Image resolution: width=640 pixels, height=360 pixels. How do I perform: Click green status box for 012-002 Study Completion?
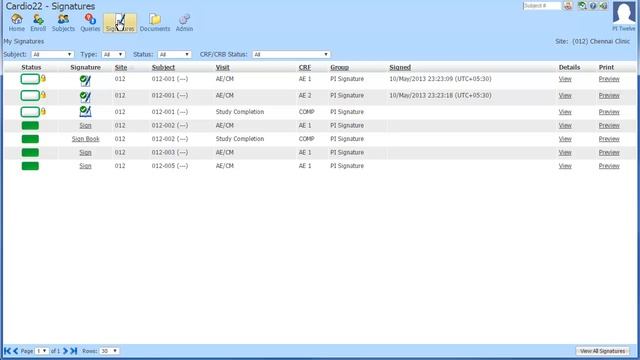coord(30,139)
